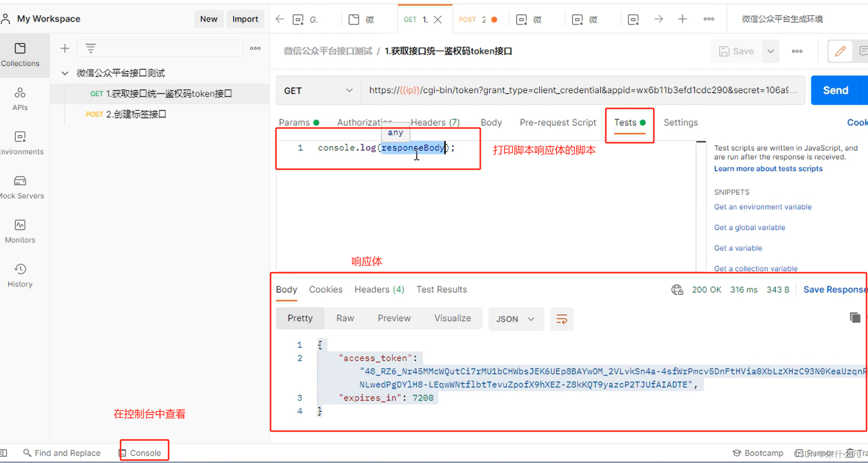Add a new request tab with plus icon
Viewport: 868px width, 463px height.
point(682,19)
